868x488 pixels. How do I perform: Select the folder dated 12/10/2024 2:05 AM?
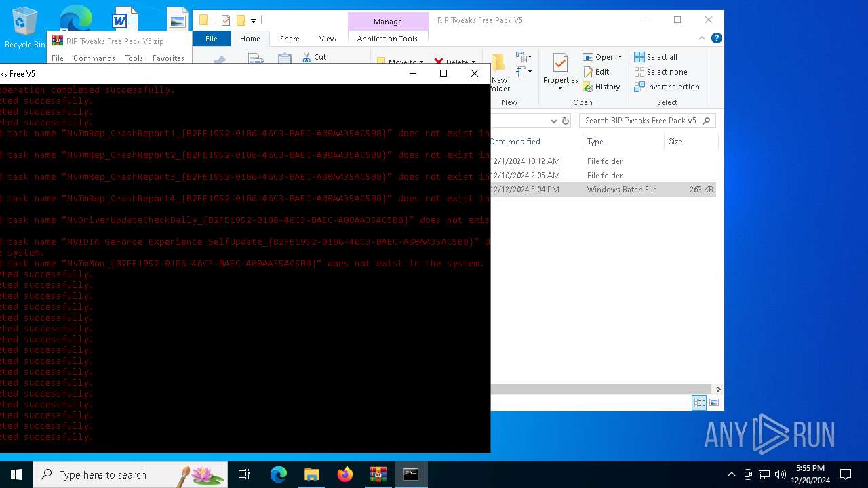pos(603,176)
